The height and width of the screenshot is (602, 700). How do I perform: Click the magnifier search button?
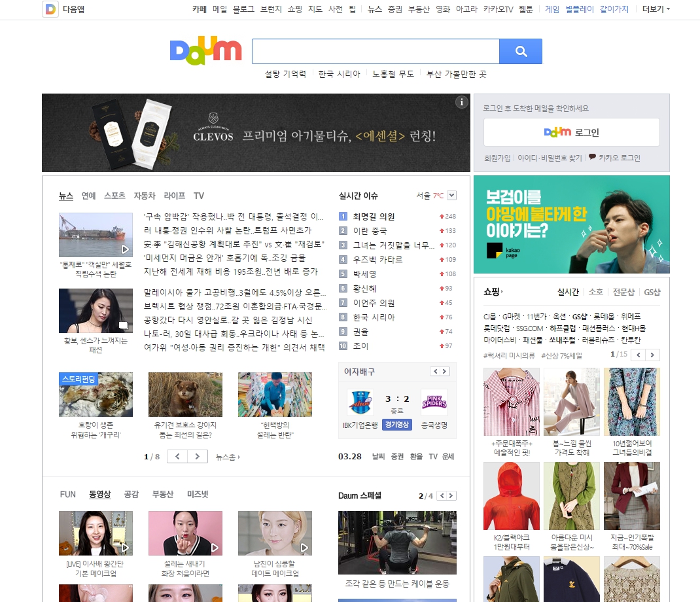(521, 52)
